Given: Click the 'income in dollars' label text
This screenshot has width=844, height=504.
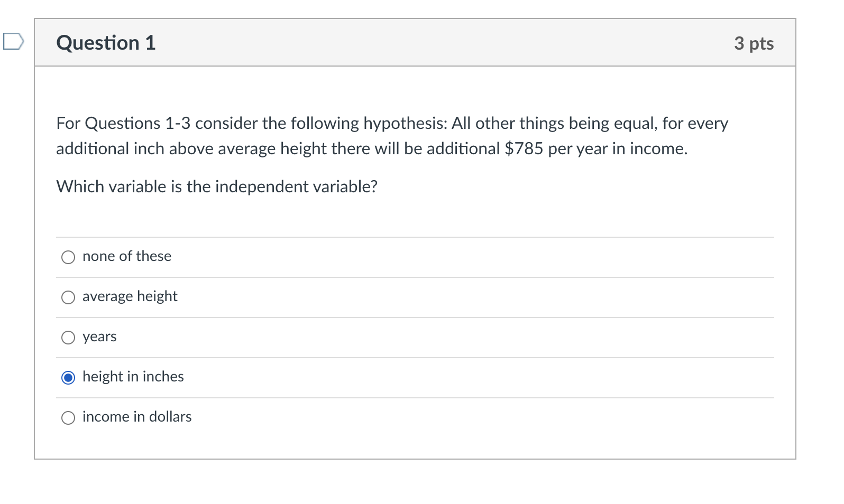Looking at the screenshot, I should tap(137, 417).
